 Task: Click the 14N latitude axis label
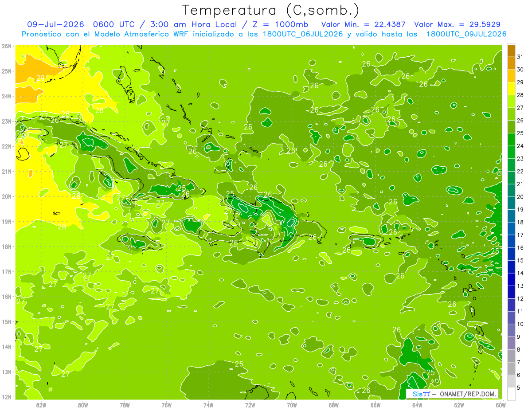(6, 347)
